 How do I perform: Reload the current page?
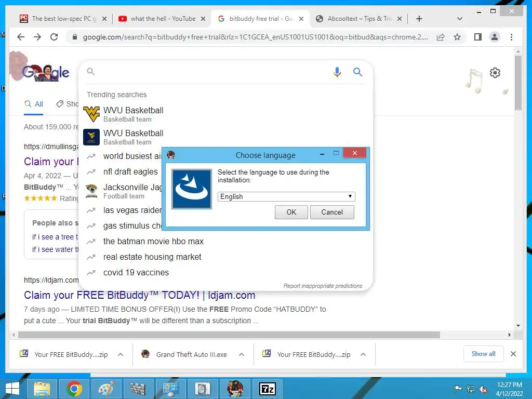coord(54,37)
